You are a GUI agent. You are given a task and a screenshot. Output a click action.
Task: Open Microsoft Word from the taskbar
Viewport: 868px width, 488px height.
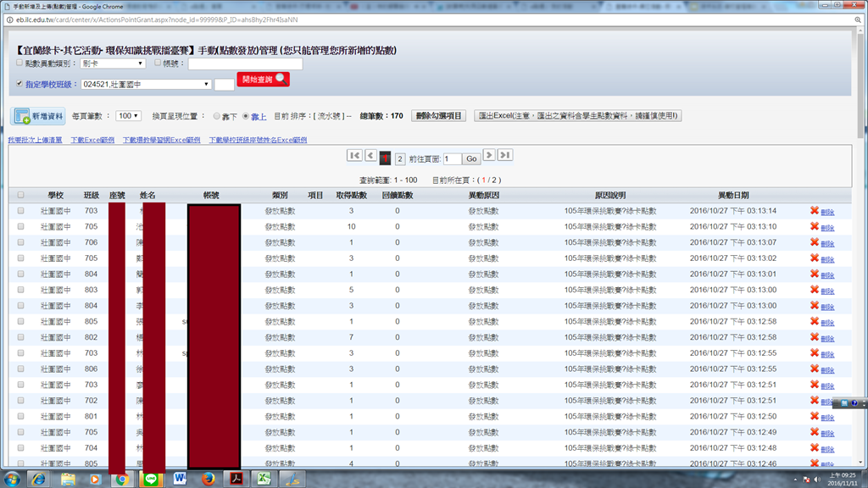tap(180, 480)
